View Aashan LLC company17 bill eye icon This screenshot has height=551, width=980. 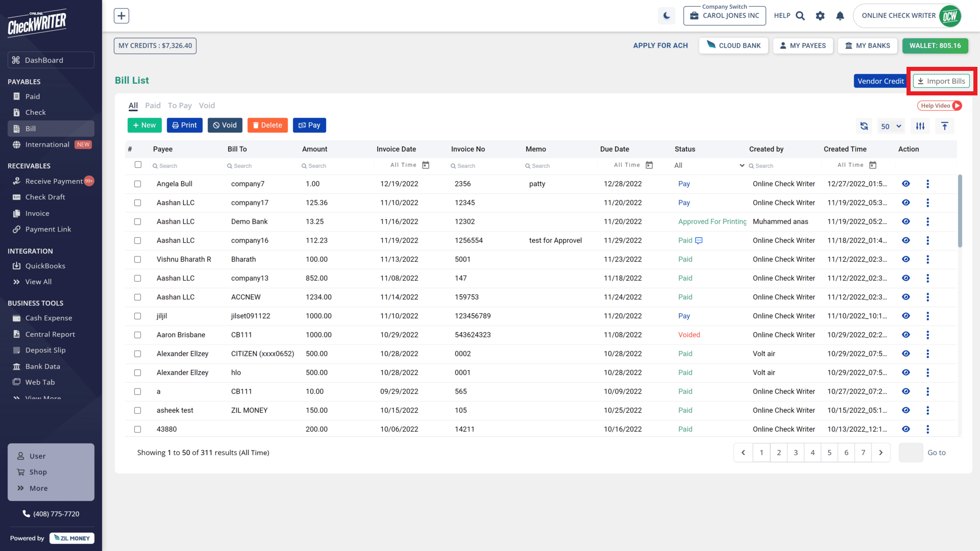click(x=906, y=203)
